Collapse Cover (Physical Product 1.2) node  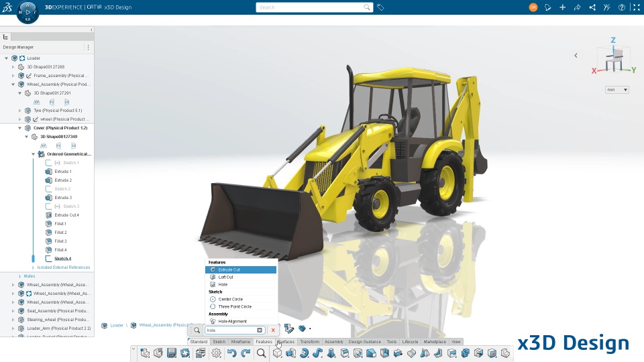tap(19, 128)
